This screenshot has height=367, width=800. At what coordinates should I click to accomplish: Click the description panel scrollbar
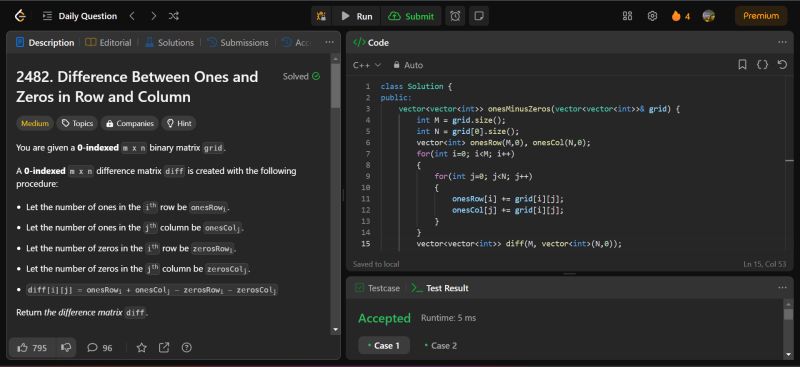335,86
